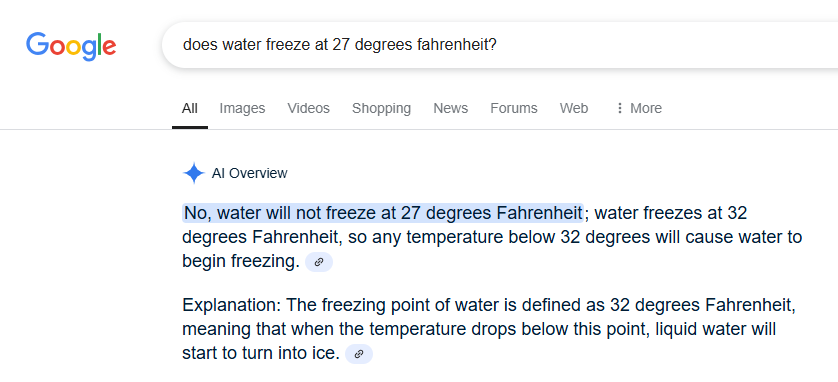
Task: Click "water freezes at 32" answer text
Action: [671, 213]
